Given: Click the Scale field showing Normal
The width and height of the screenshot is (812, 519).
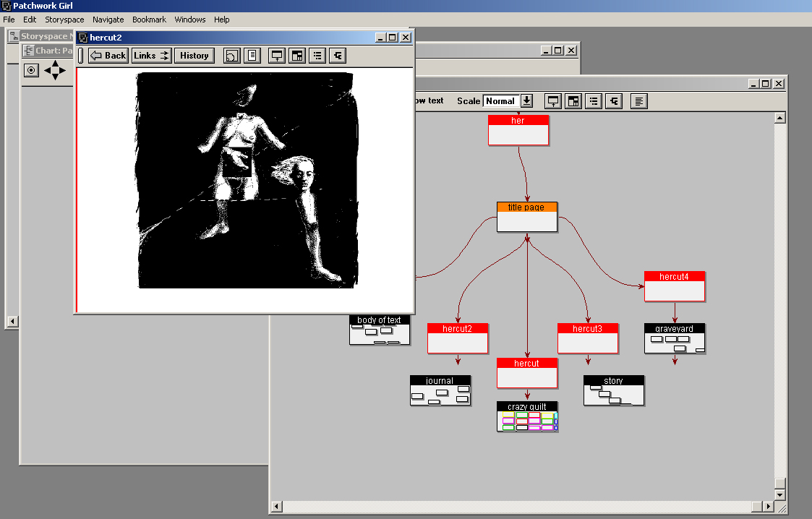Looking at the screenshot, I should click(x=501, y=101).
